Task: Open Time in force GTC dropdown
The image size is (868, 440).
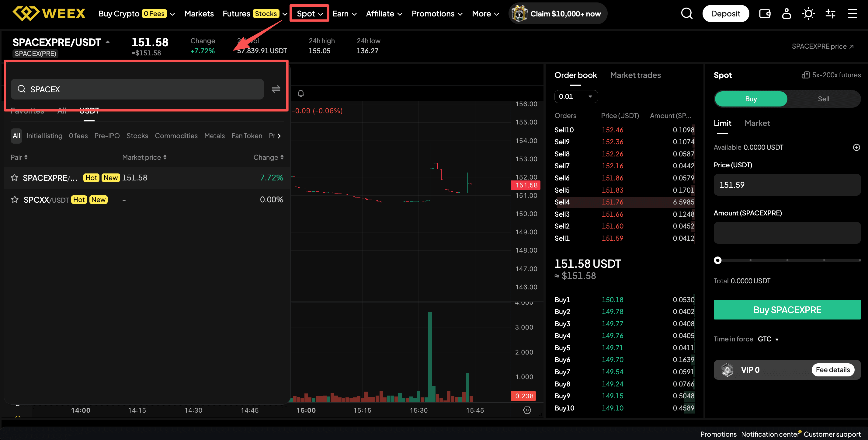Action: (x=768, y=339)
